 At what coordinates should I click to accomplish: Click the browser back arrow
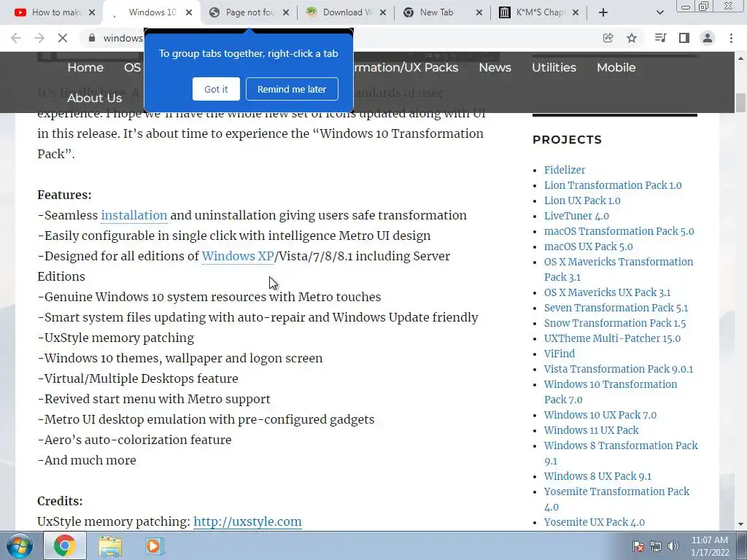[x=16, y=38]
